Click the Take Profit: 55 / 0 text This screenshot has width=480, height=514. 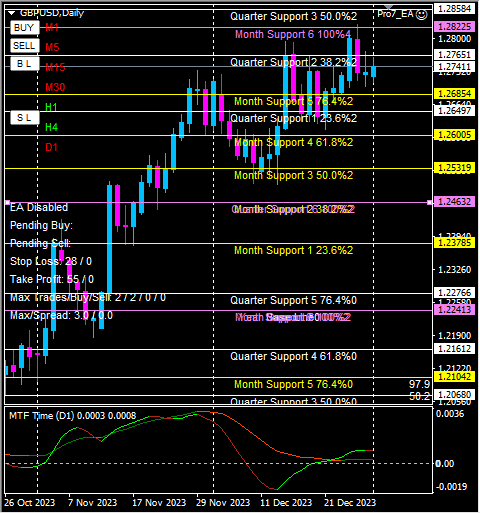tap(52, 279)
